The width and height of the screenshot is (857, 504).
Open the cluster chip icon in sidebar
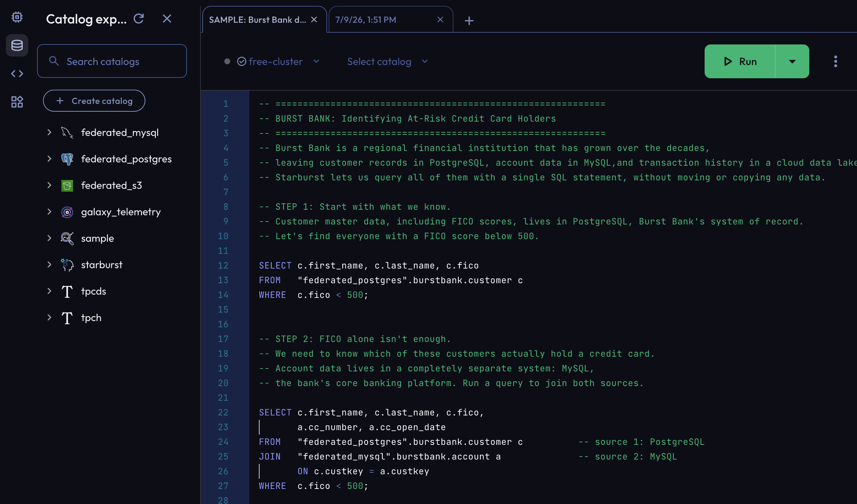pos(17,17)
